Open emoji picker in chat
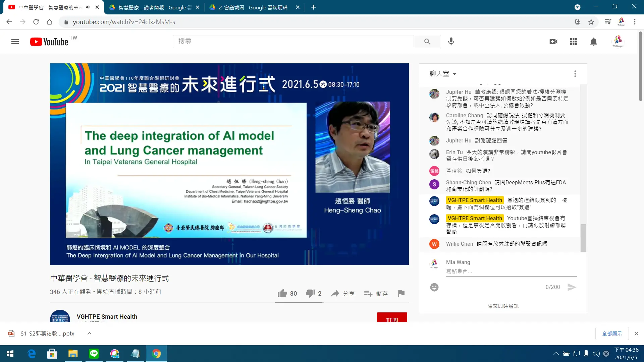Viewport: 644px width, 362px height. click(434, 287)
